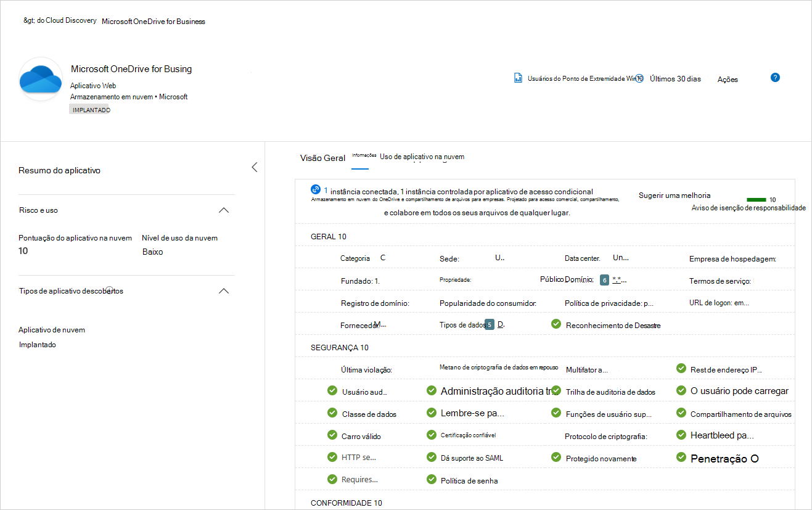The width and height of the screenshot is (812, 510).
Task: Click the checkmark beside Classe de dados
Action: click(x=332, y=413)
